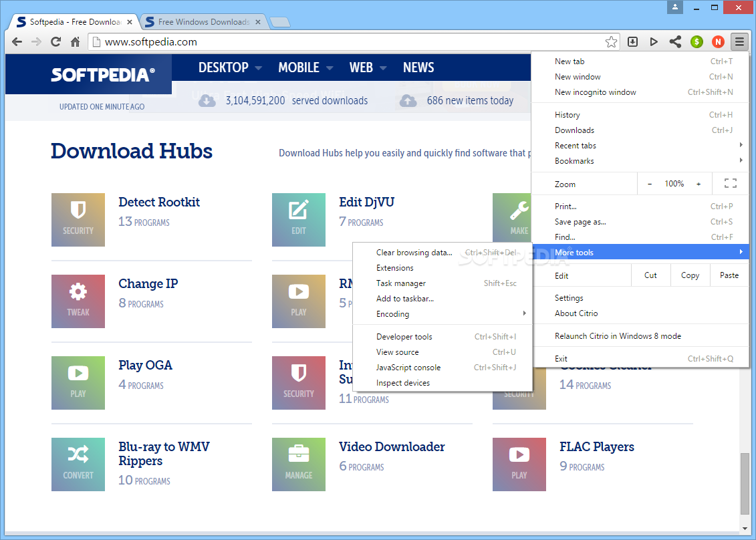Select Print... from the menu
This screenshot has height=540, width=756.
point(640,207)
